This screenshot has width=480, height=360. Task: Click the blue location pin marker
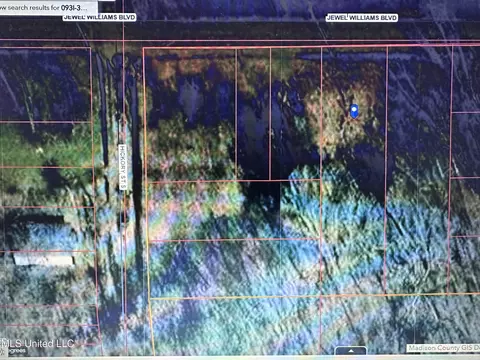point(354,111)
